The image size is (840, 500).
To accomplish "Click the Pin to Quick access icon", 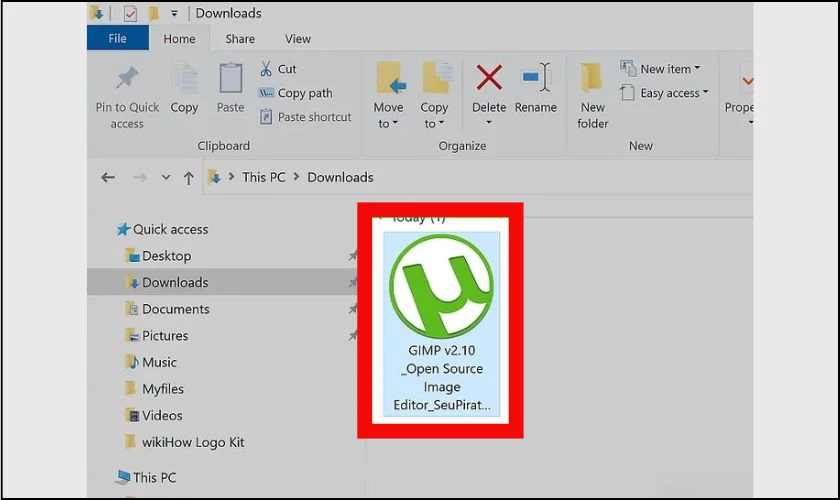I will coord(127,78).
